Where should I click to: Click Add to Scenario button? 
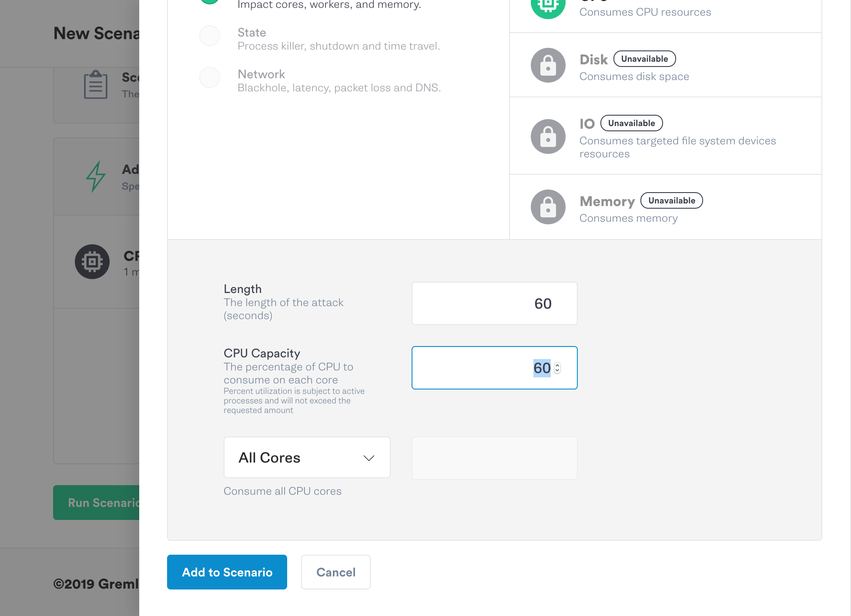coord(227,572)
